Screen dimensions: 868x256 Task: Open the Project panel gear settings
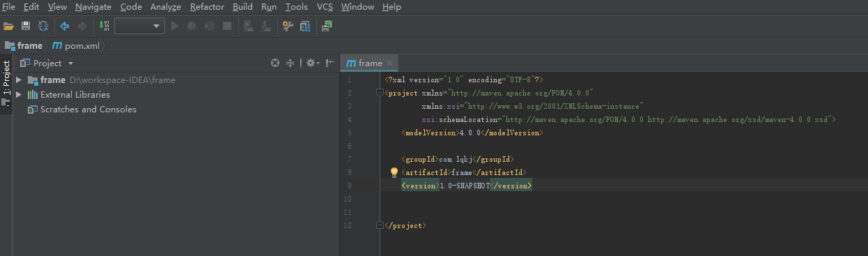pyautogui.click(x=313, y=63)
